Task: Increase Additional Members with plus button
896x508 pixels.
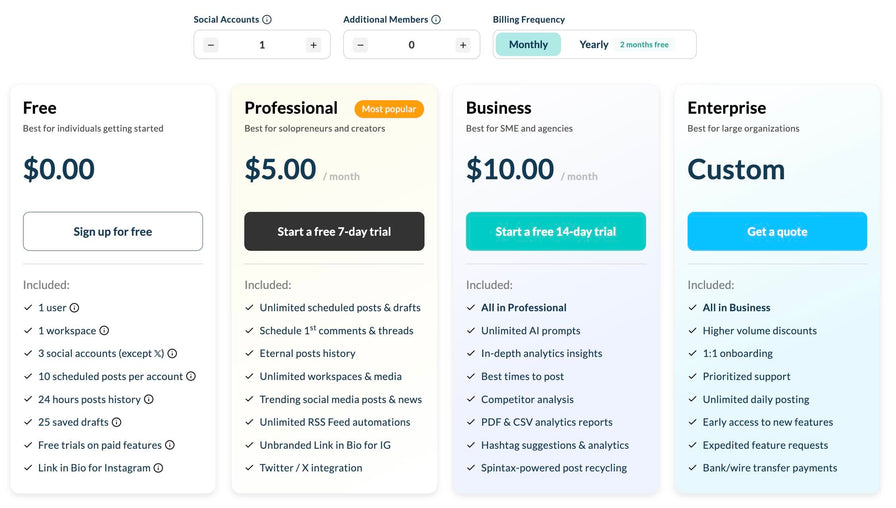Action: point(462,45)
